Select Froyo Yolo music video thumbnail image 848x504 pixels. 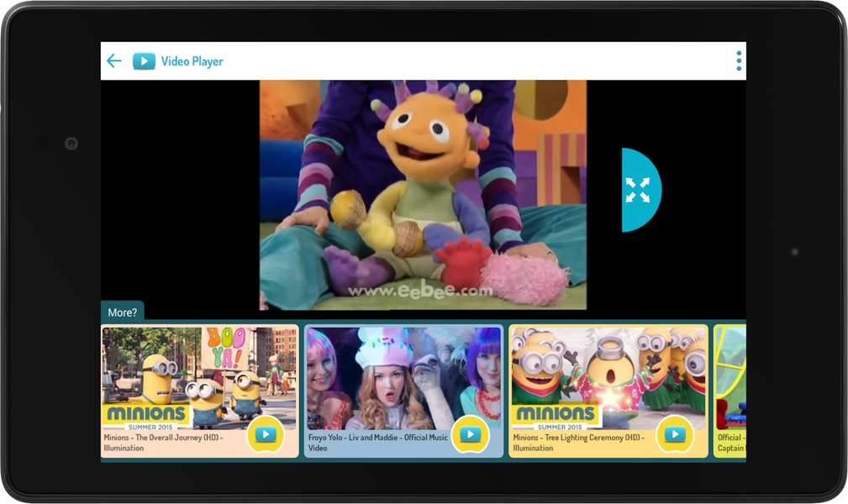tap(404, 379)
